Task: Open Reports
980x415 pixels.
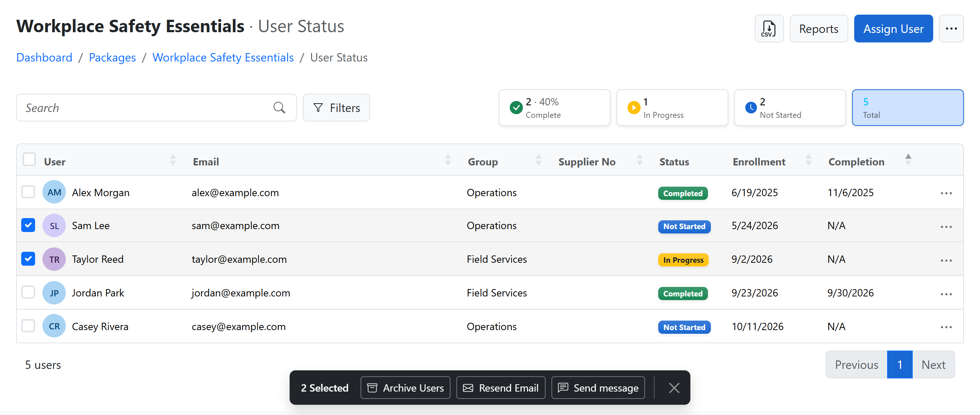Action: [819, 29]
